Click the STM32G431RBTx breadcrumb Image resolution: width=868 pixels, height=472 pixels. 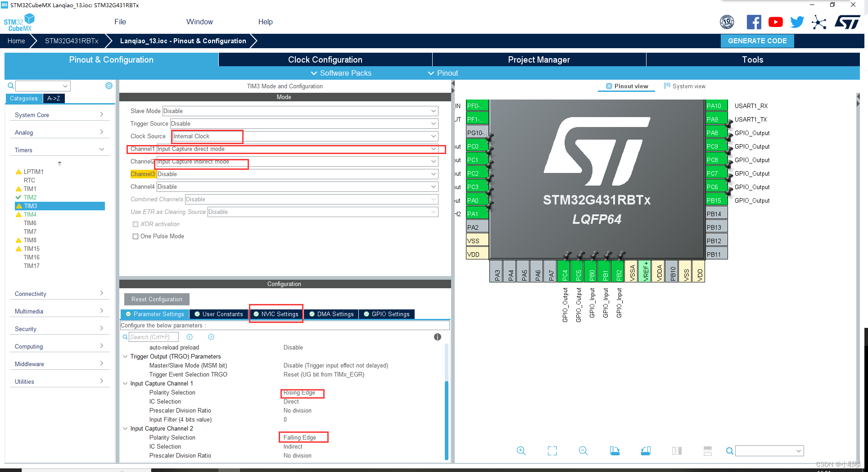click(x=72, y=41)
